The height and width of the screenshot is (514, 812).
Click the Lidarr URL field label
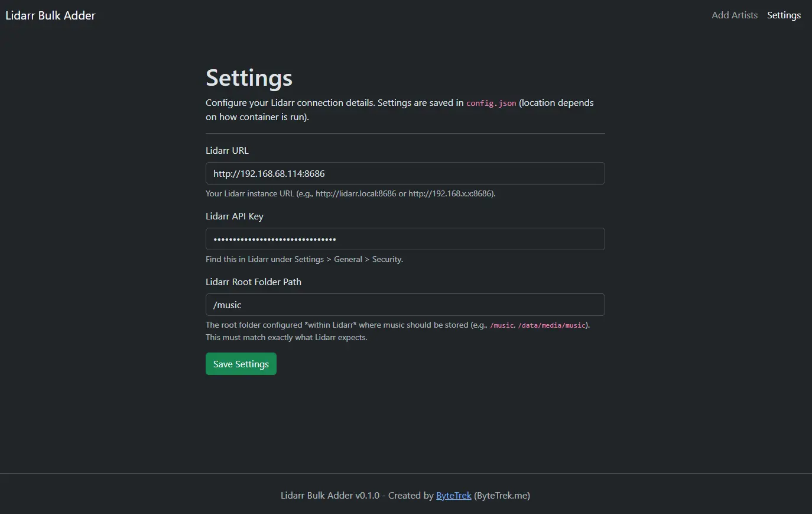(227, 150)
